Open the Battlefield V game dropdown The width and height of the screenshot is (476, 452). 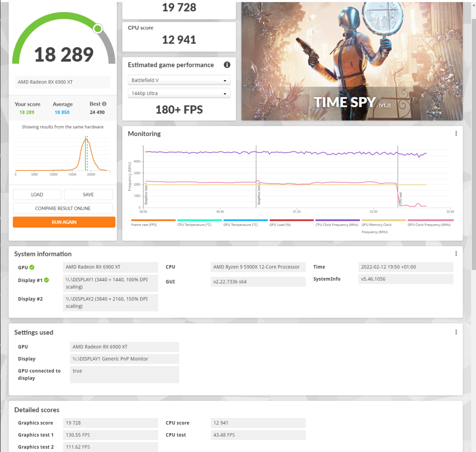[179, 80]
